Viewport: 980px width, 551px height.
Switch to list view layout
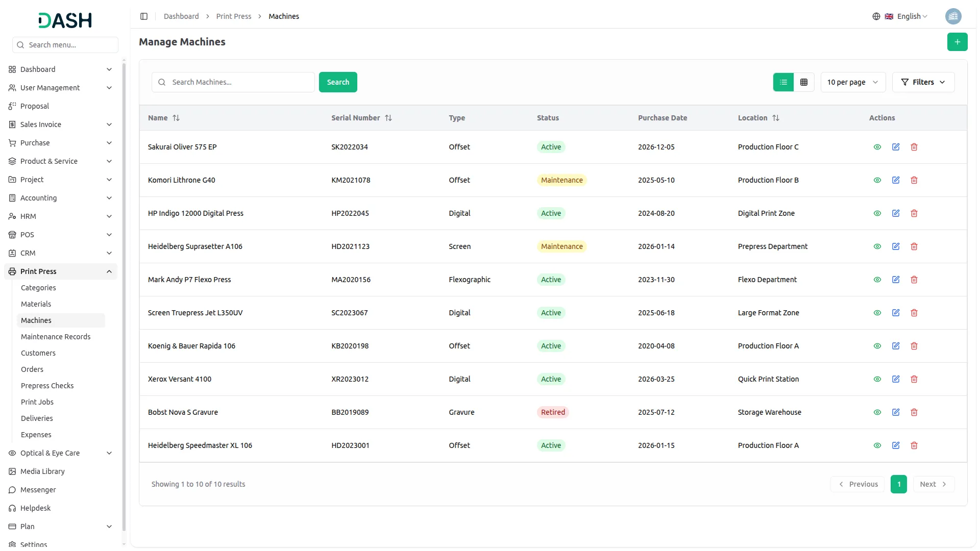(783, 82)
